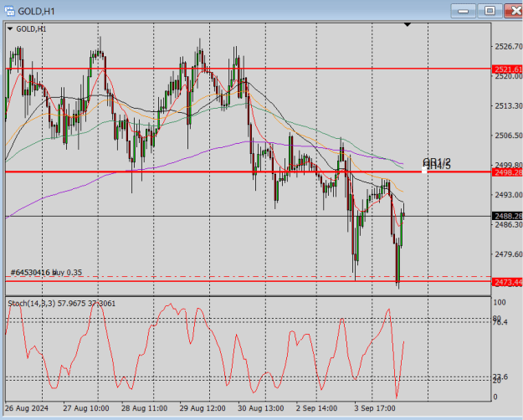
Task: Click the 2506.50 price scale value
Action: click(x=508, y=135)
